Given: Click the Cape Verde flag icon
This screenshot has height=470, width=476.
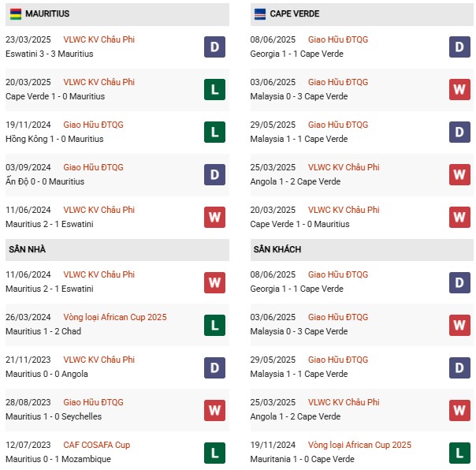Looking at the screenshot, I should tap(261, 13).
